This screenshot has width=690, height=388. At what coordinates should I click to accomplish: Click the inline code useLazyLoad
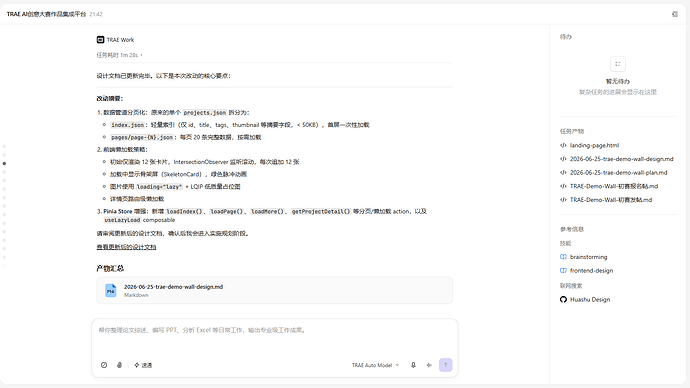click(122, 220)
